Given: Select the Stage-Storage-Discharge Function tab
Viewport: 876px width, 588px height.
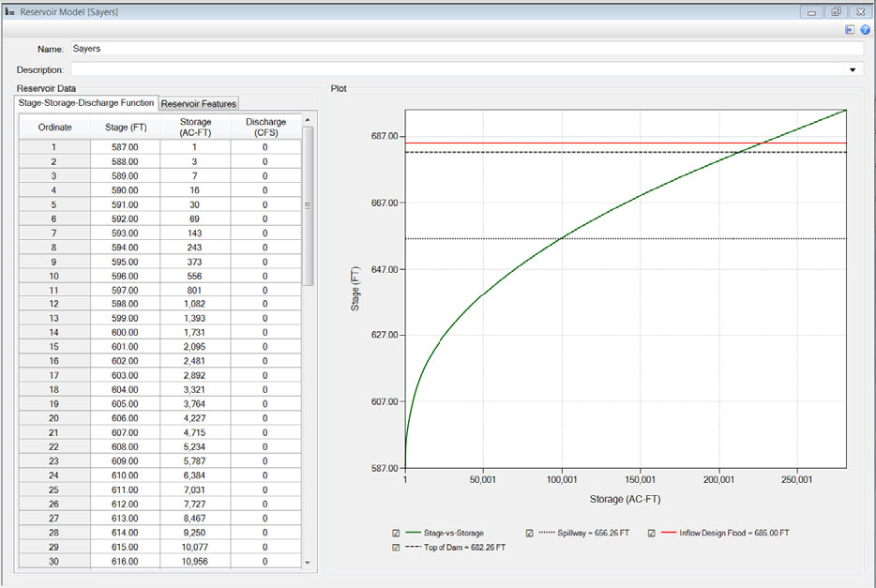Looking at the screenshot, I should pos(85,103).
